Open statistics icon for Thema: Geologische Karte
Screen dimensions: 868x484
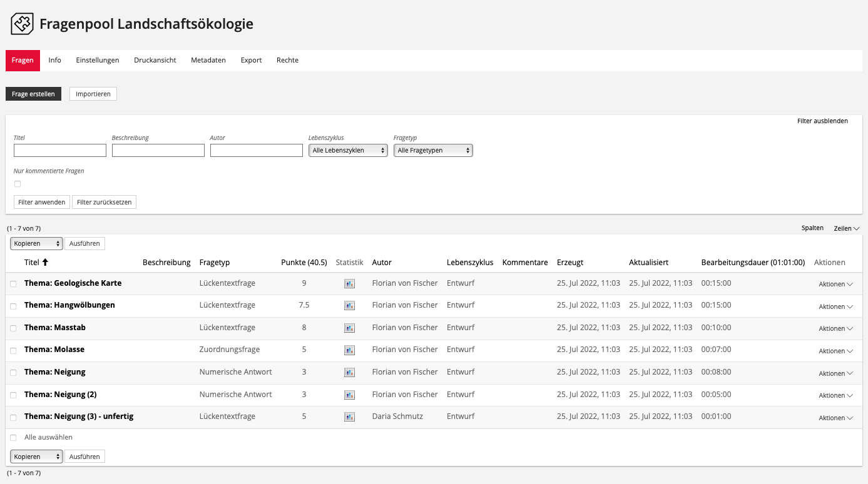tap(349, 283)
